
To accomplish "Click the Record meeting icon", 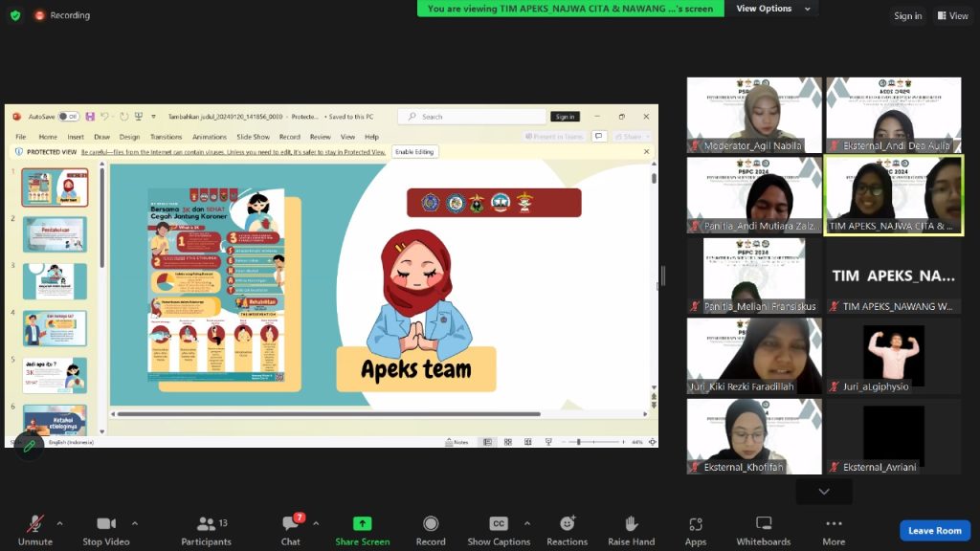I will (x=431, y=529).
